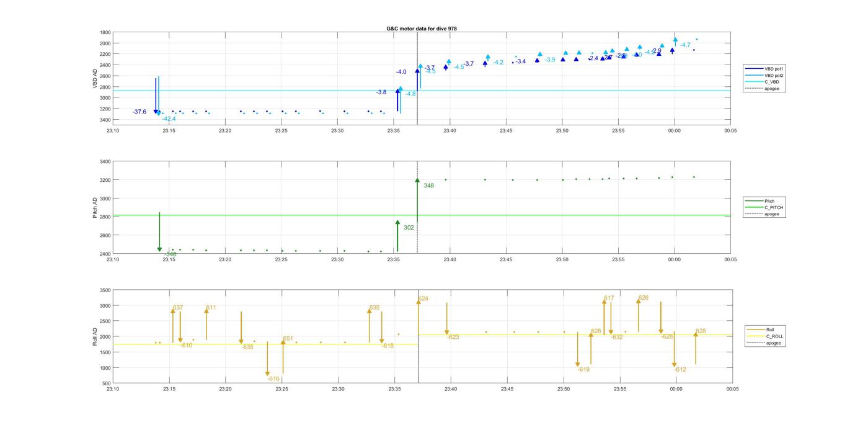
Task: Click the '1800' tick on VBD axis
Action: click(105, 32)
